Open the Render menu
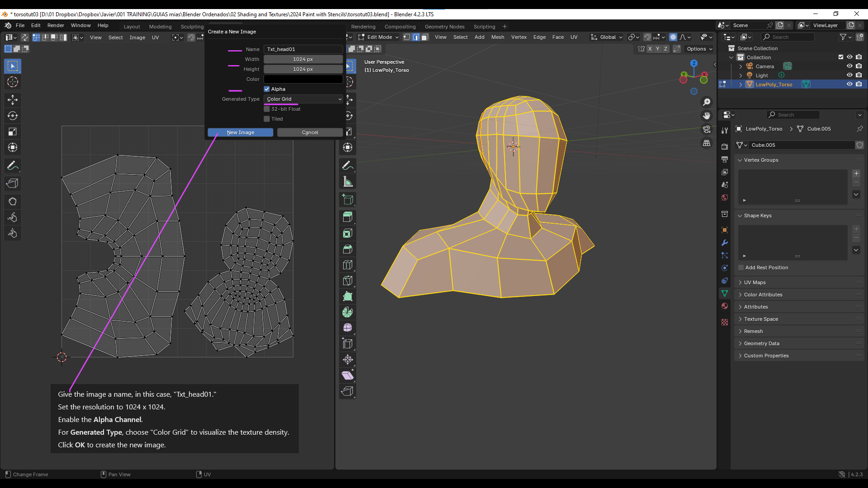868x488 pixels. click(56, 25)
